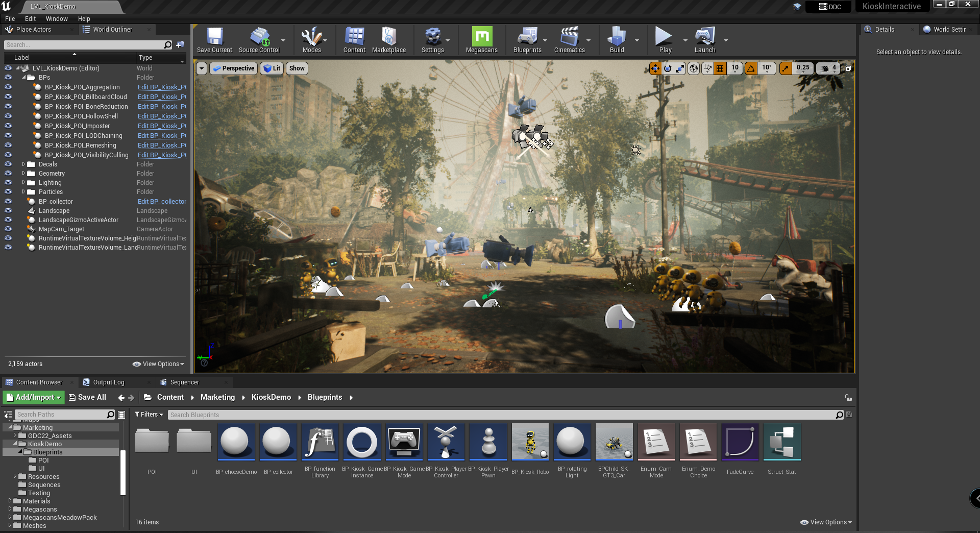Select the translate gizmo mode in viewport

(655, 68)
